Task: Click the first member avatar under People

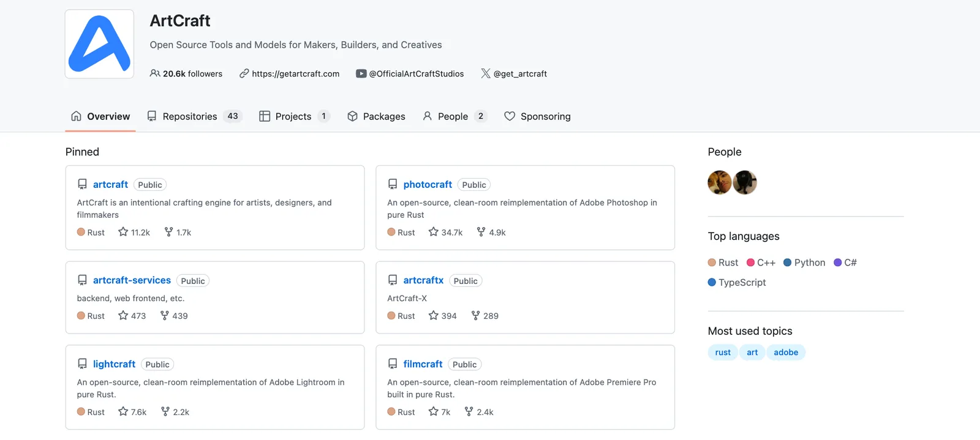Action: click(x=720, y=182)
